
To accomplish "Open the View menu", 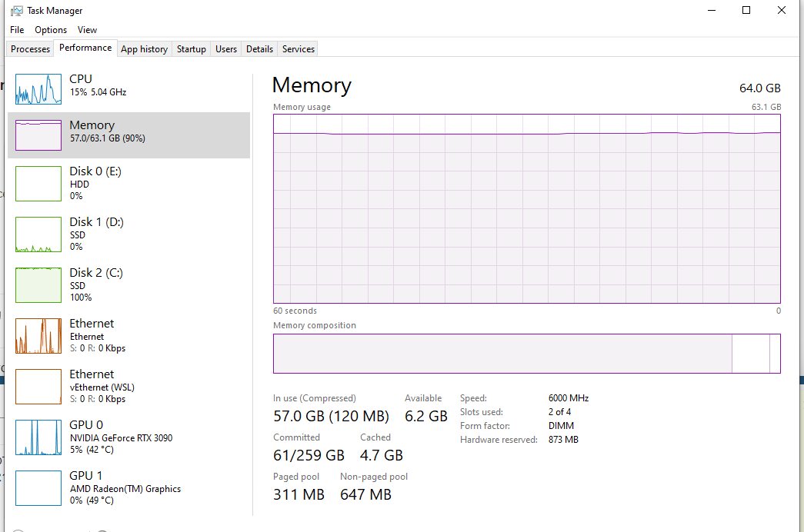I will [x=87, y=29].
